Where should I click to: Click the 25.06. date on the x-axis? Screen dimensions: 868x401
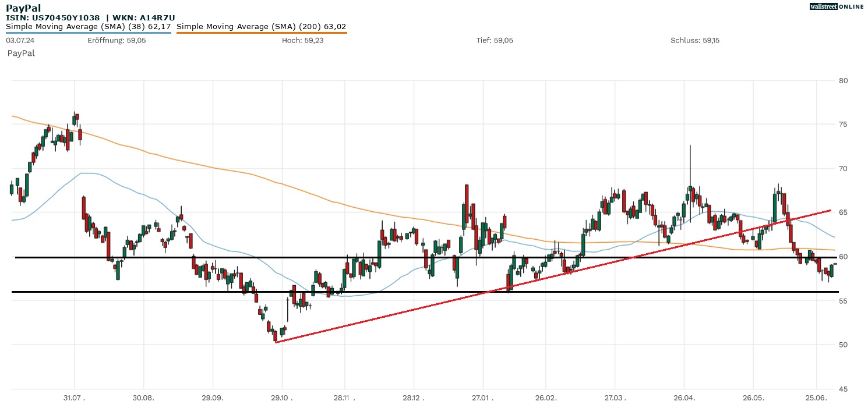[x=817, y=398]
